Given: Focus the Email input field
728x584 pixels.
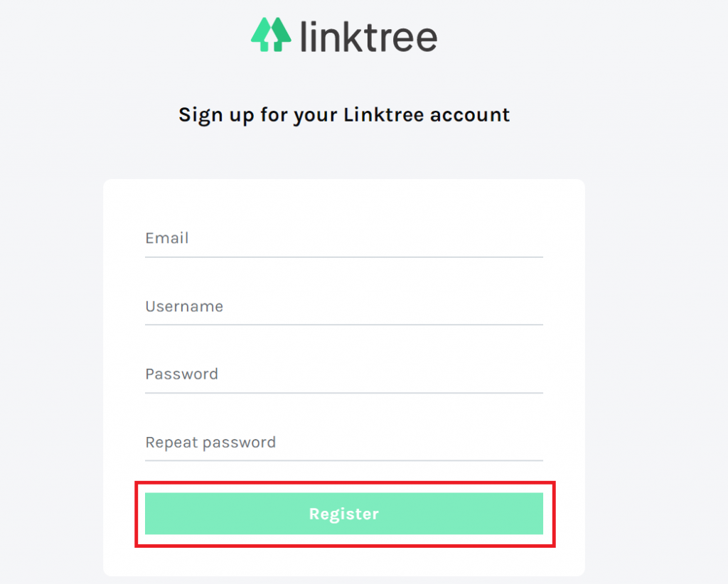Looking at the screenshot, I should pos(344,239).
